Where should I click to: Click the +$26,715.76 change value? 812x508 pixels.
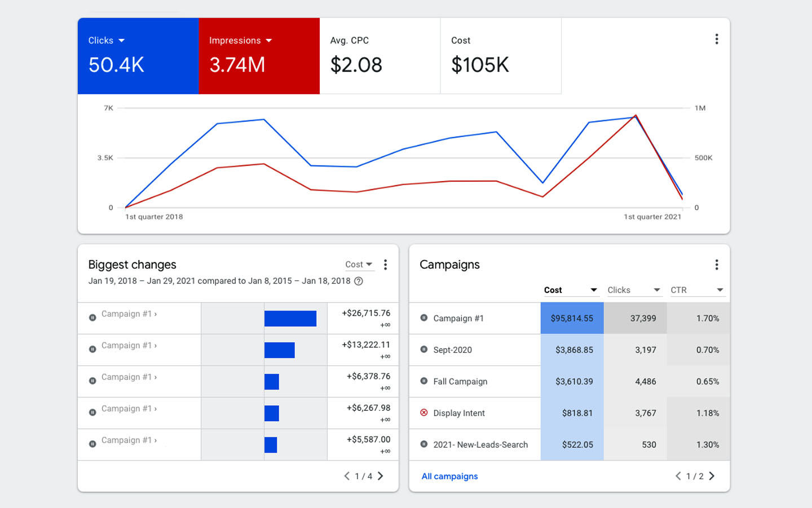[366, 313]
